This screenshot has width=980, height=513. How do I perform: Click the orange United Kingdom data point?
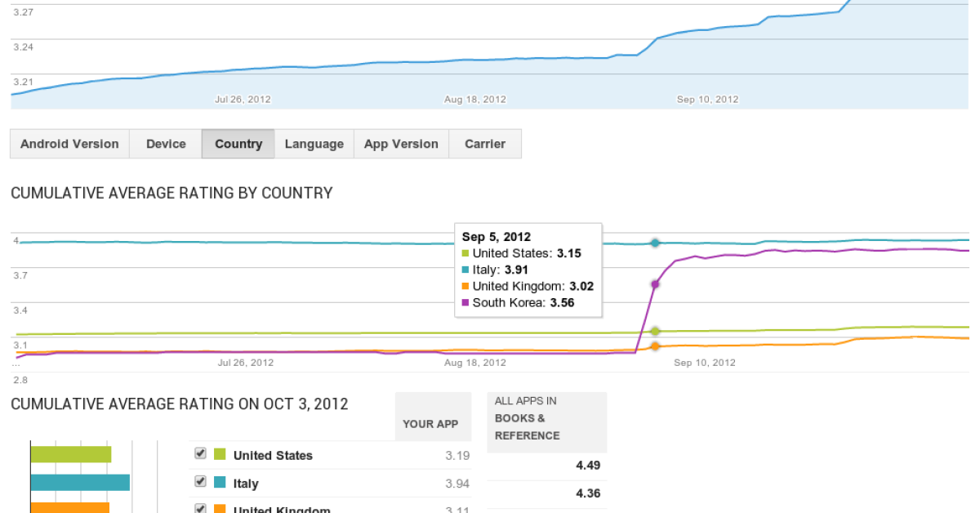click(655, 346)
